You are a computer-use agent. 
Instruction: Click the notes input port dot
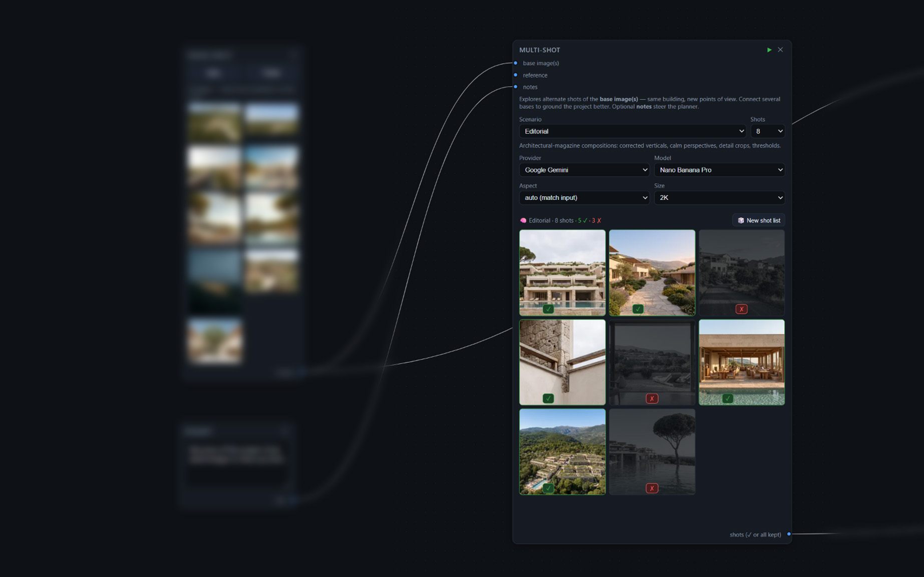click(x=515, y=87)
